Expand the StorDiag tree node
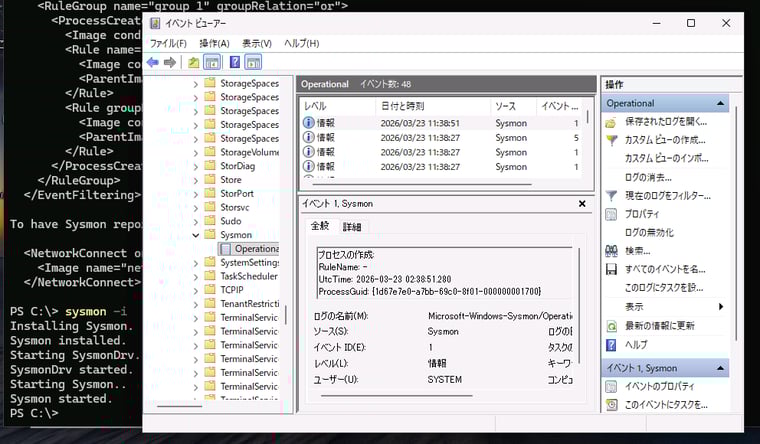760x444 pixels. (x=196, y=166)
